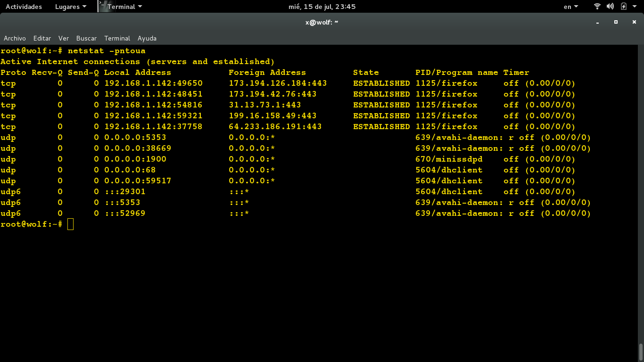The height and width of the screenshot is (362, 644).
Task: Open the Editar menu
Action: coord(42,38)
